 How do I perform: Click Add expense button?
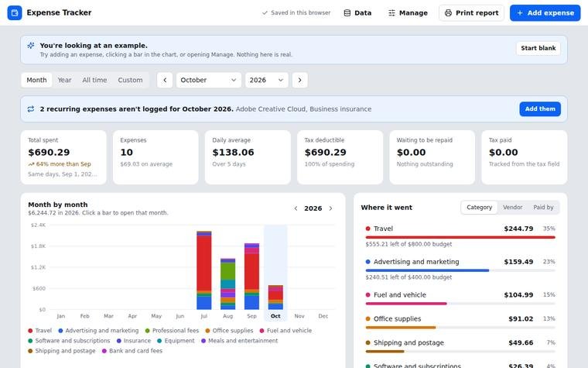(545, 12)
